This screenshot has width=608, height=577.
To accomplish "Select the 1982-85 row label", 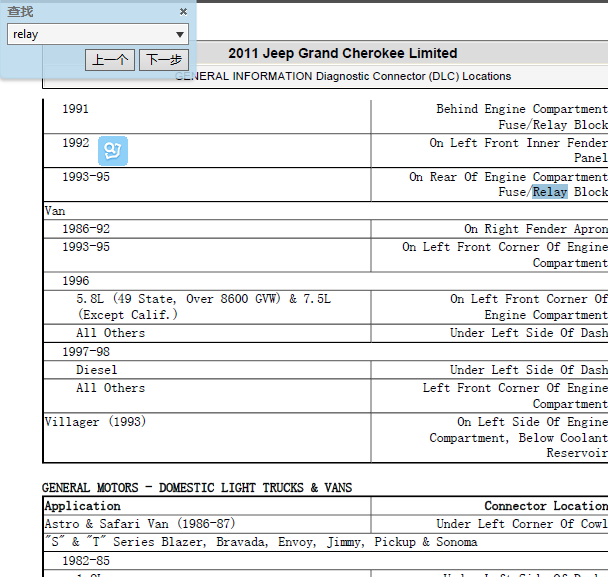I will pos(86,561).
